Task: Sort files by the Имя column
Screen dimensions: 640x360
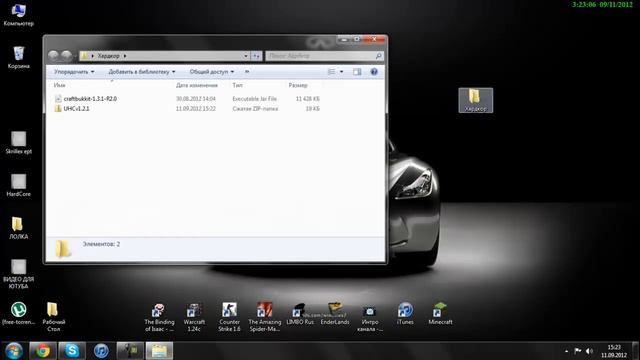Action: pos(60,85)
